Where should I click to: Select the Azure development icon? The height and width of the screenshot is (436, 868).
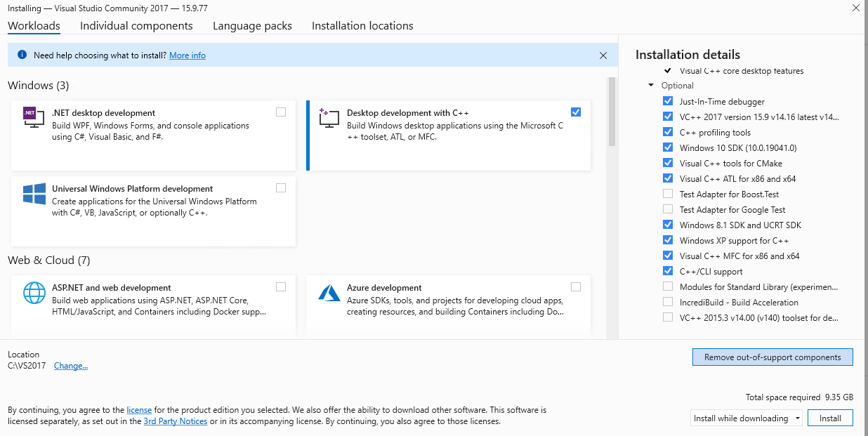(327, 293)
